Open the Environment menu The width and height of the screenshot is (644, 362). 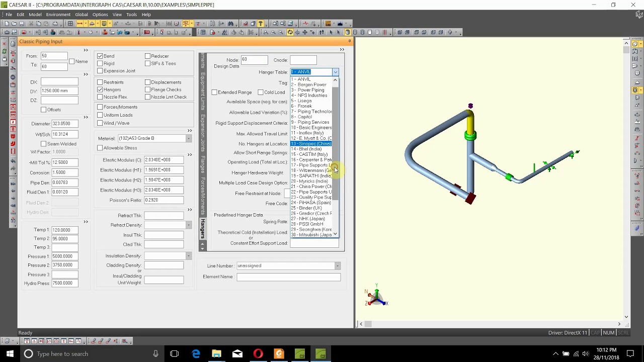tap(58, 15)
